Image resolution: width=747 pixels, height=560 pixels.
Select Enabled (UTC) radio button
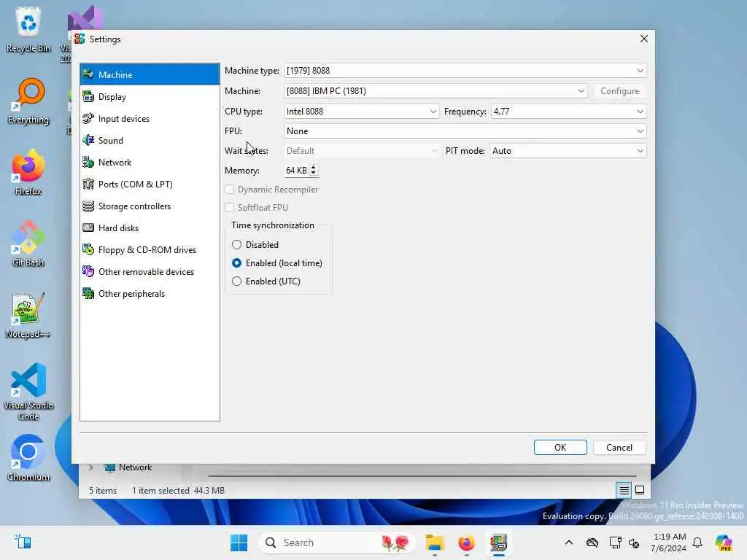point(237,281)
